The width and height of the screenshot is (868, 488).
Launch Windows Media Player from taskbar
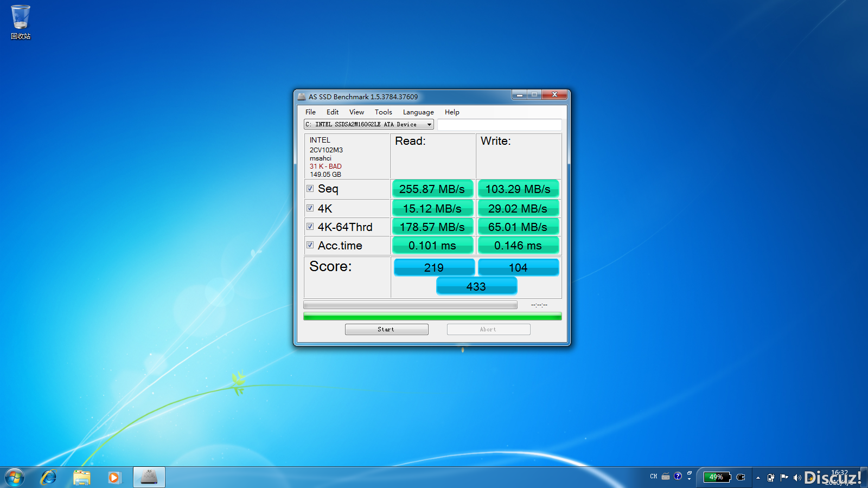click(x=114, y=478)
